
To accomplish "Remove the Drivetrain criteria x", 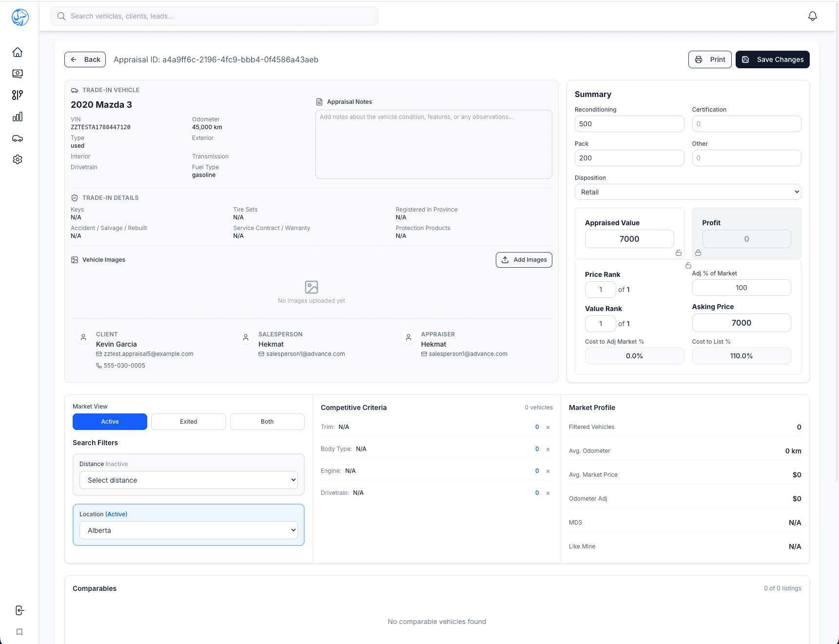I will 548,493.
